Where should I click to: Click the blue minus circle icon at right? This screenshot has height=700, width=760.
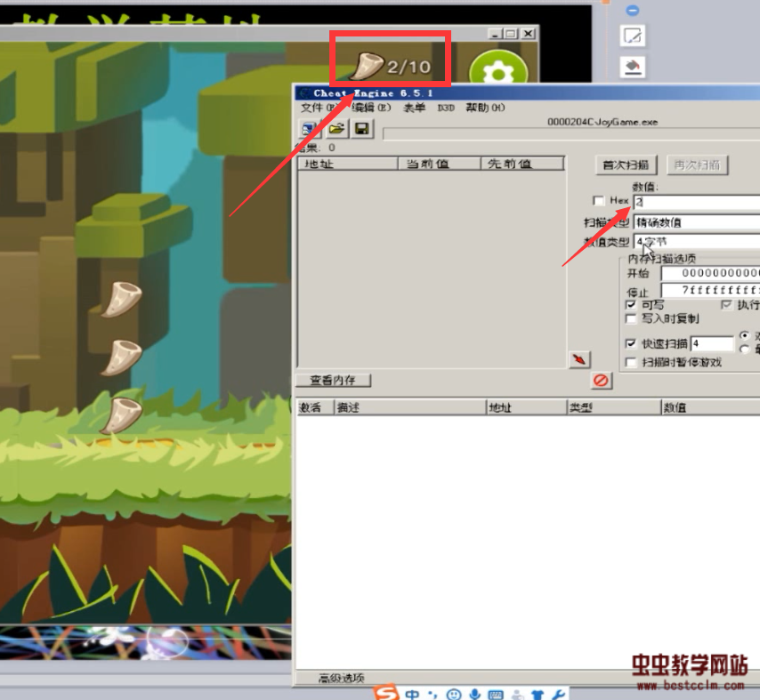(x=633, y=10)
